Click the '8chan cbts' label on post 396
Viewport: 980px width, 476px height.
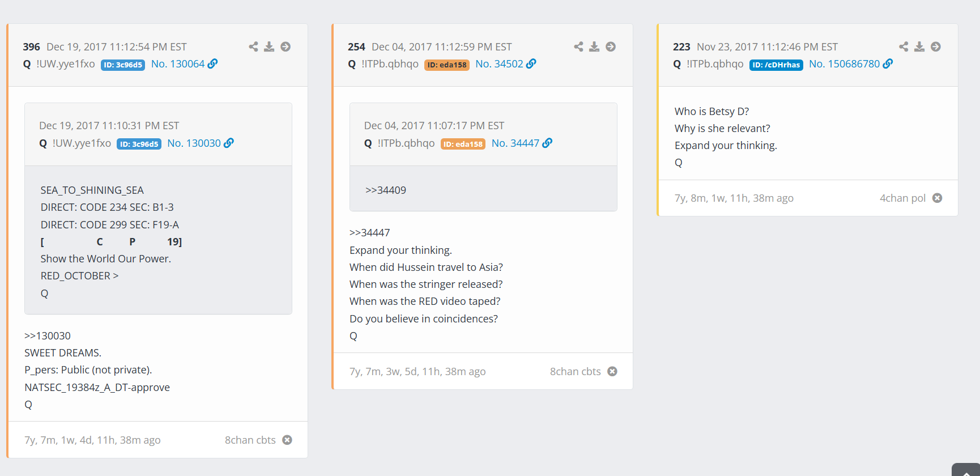pos(250,440)
